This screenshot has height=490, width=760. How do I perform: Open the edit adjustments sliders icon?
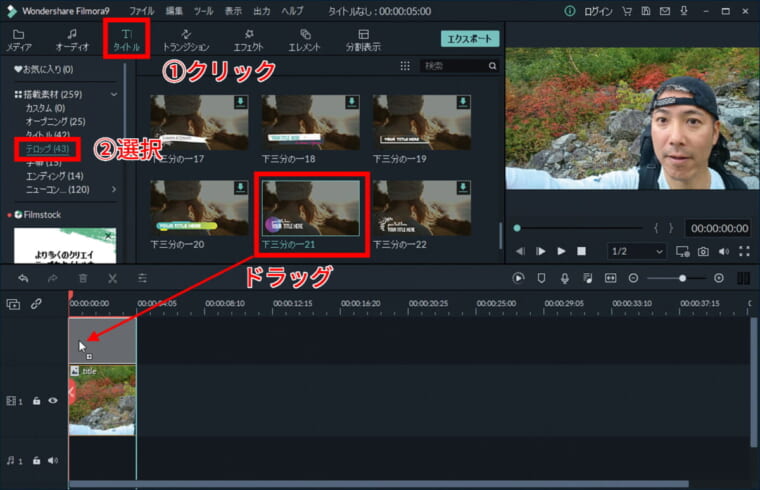pos(142,278)
